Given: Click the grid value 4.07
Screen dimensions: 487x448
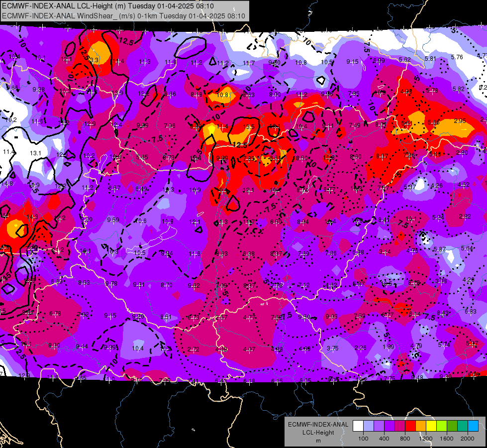Looking at the screenshot, I should 249,349.
